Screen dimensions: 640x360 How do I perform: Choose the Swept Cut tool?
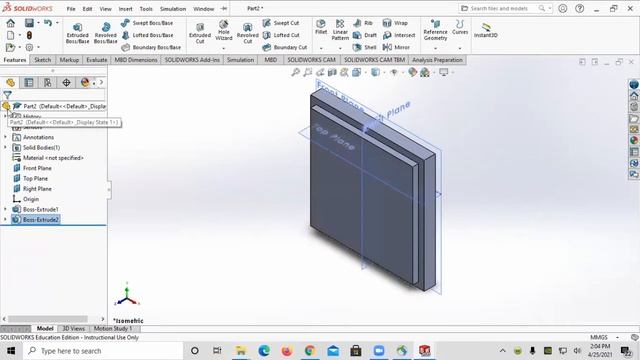click(281, 23)
